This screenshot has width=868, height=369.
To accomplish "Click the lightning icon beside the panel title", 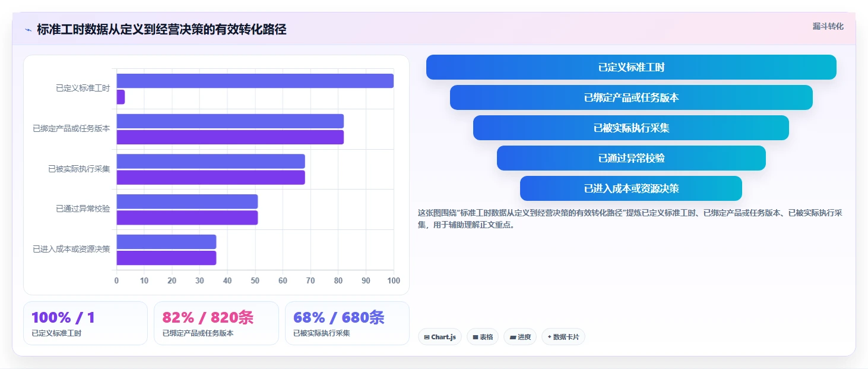I will coord(28,30).
